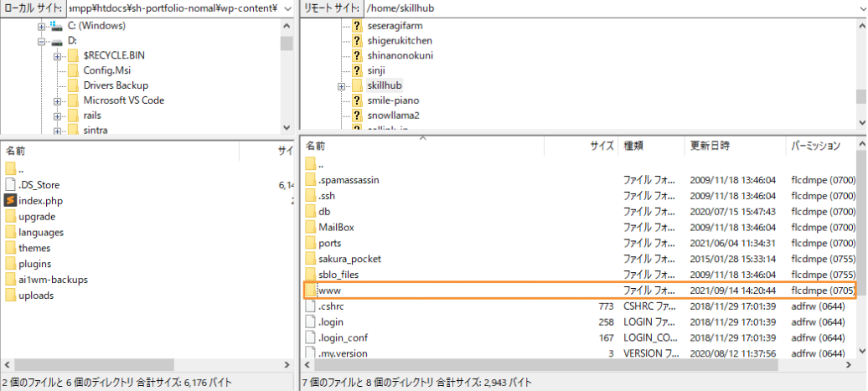
Task: Select .ssh folder icon in remote list
Action: point(311,196)
